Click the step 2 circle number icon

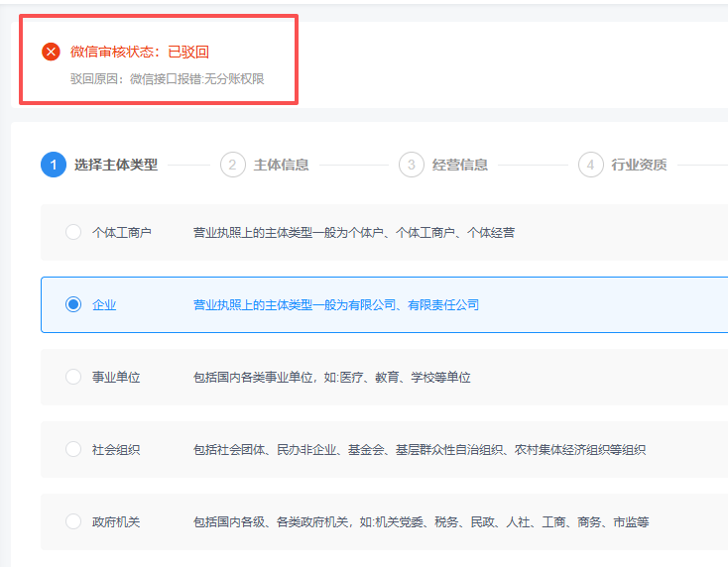233,165
